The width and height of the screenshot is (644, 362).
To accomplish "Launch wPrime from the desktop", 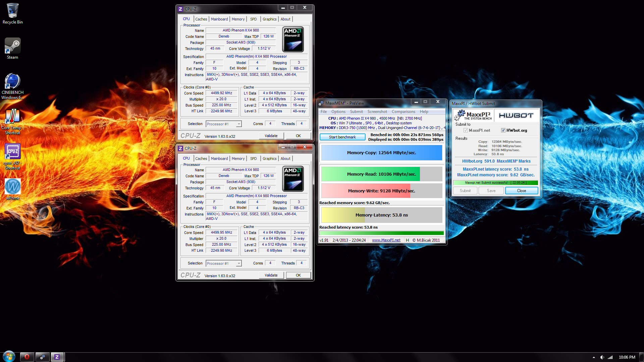I will [x=13, y=189].
